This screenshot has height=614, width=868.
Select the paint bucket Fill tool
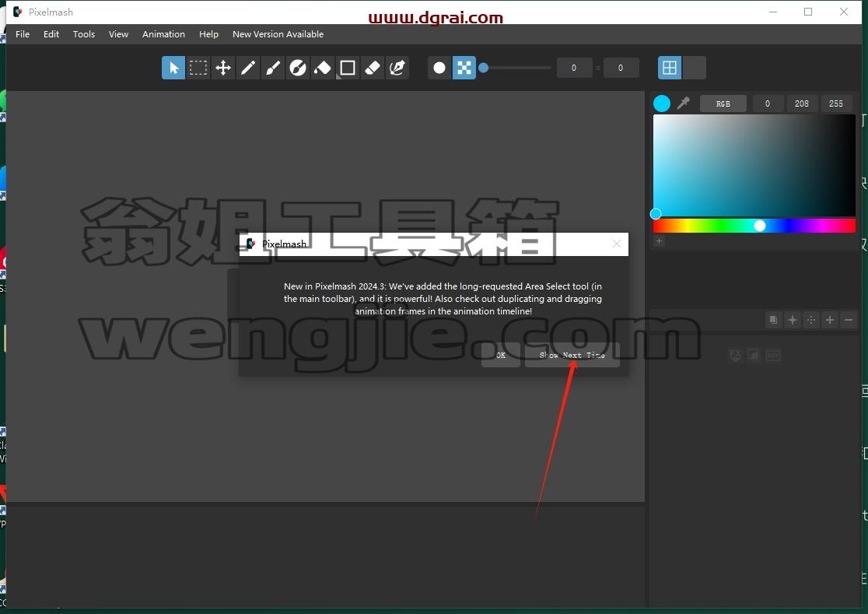pyautogui.click(x=323, y=68)
